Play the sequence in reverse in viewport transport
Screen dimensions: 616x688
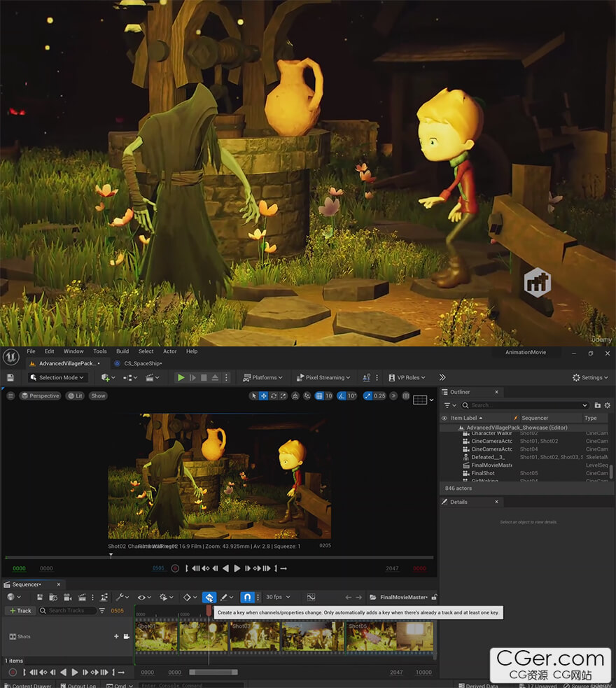[225, 568]
